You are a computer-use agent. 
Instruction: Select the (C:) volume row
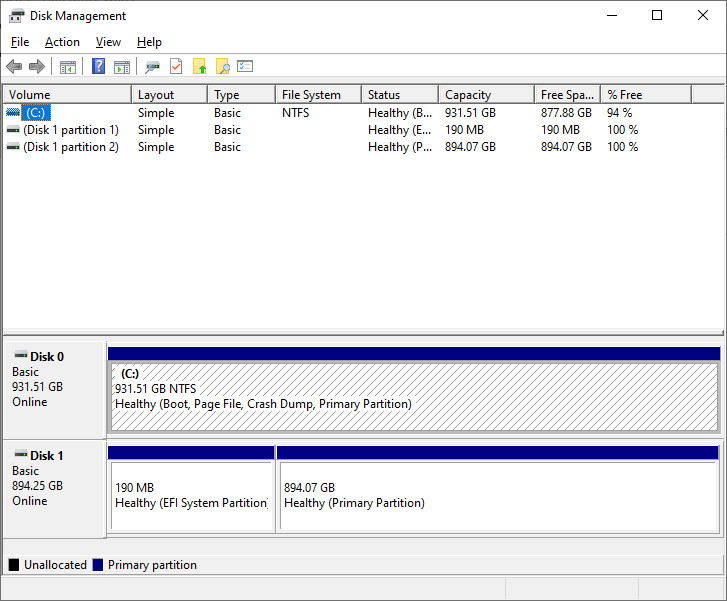(x=363, y=113)
